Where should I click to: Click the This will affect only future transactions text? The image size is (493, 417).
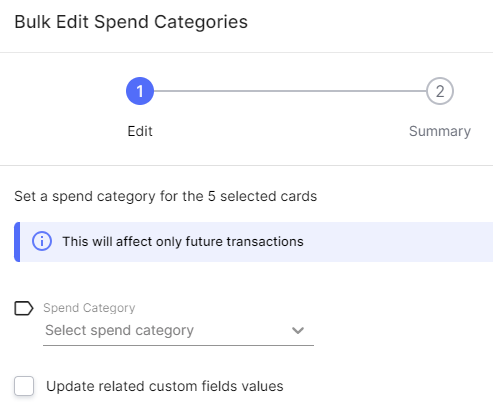(x=183, y=242)
